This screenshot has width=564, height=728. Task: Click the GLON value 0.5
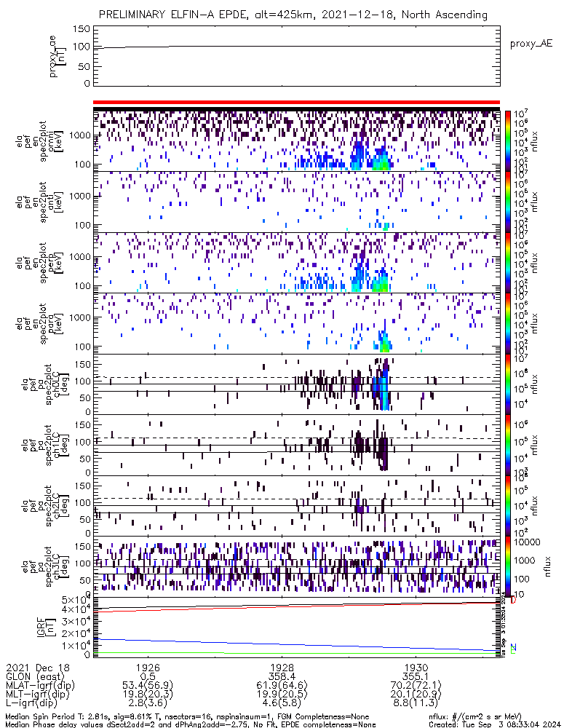click(x=148, y=676)
